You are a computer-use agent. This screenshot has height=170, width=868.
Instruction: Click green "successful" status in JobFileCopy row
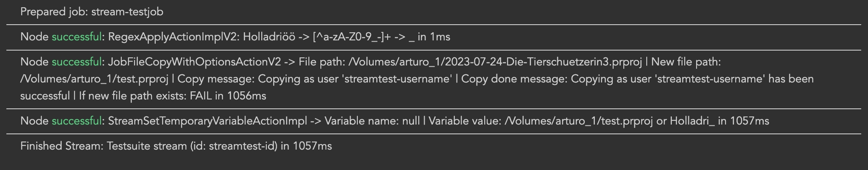(77, 62)
